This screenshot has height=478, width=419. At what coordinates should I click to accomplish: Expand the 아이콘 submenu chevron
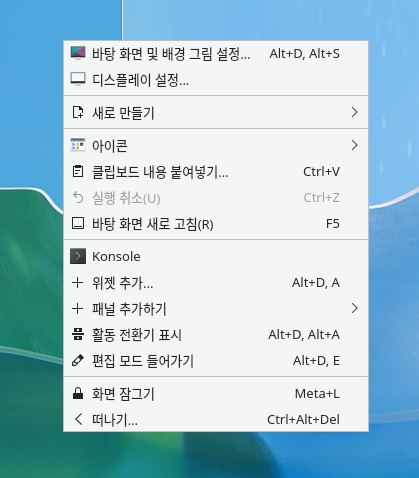point(354,145)
